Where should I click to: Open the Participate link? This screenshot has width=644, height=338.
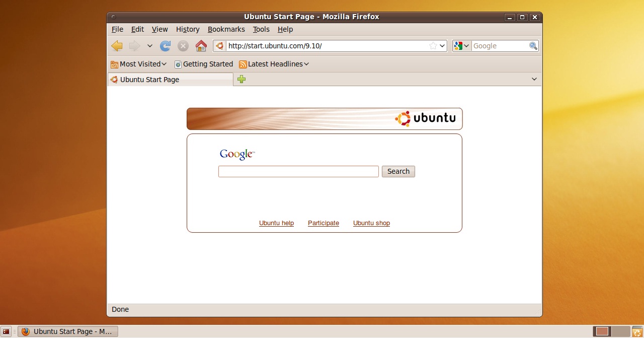[x=324, y=223]
